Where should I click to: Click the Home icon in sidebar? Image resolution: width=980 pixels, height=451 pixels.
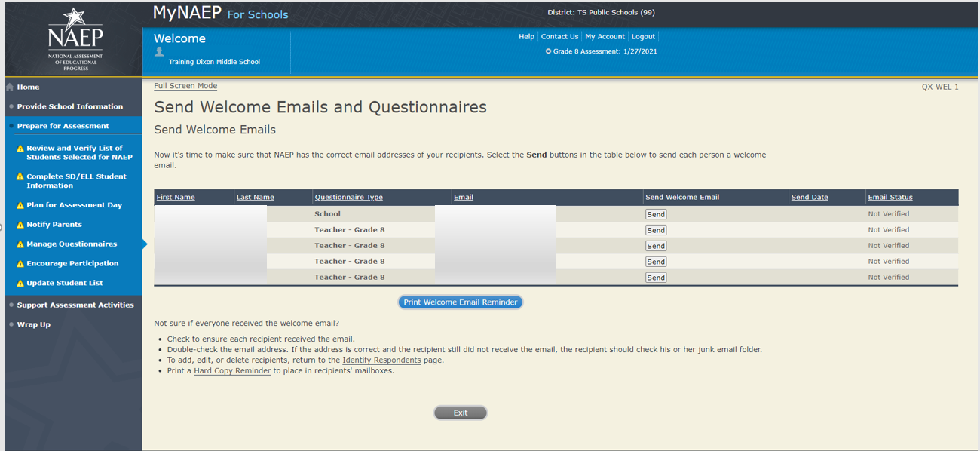[x=10, y=87]
